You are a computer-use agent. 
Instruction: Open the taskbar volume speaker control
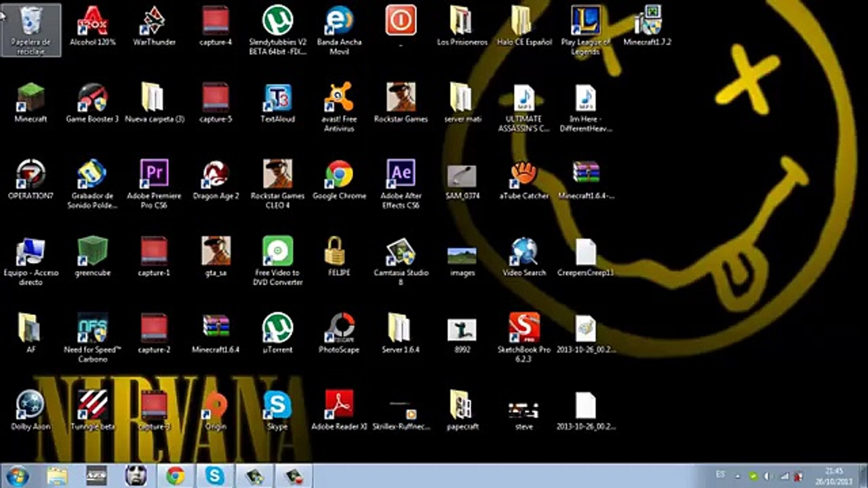pos(768,476)
